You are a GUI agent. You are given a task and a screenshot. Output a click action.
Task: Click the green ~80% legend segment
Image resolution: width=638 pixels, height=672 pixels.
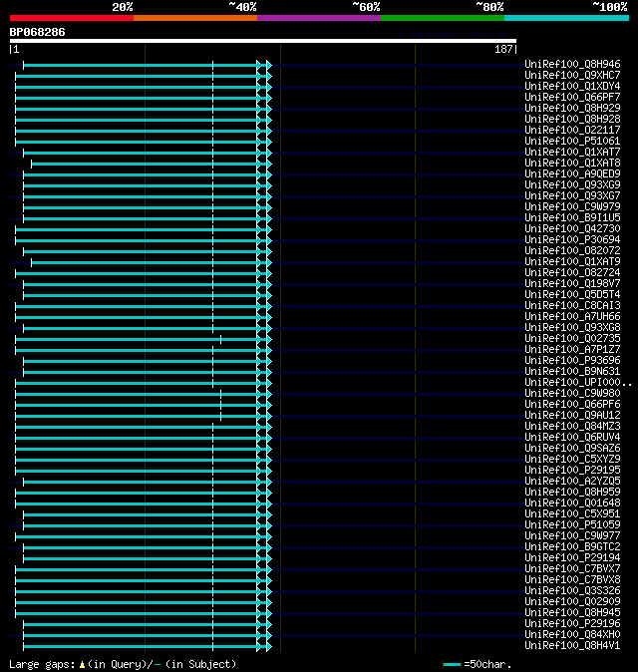[443, 18]
